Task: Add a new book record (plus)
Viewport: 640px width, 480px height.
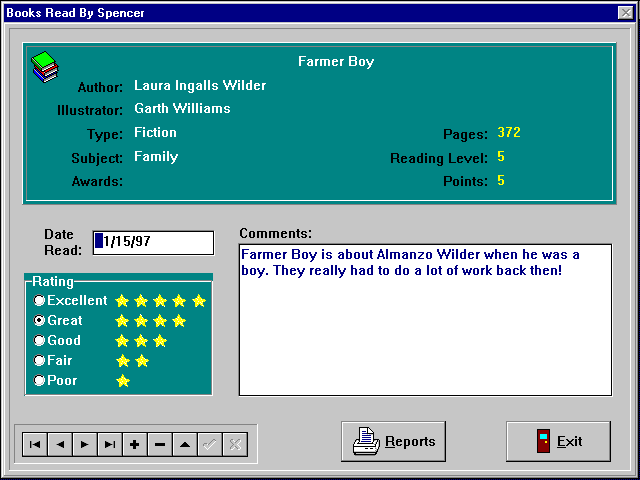Action: [x=135, y=445]
